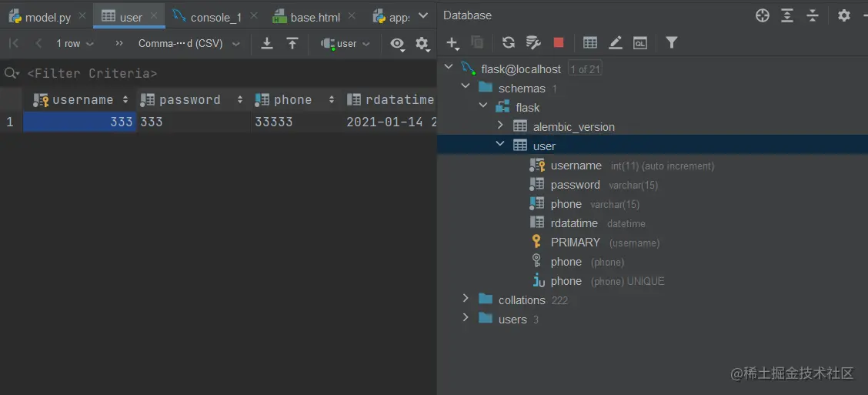Go to previous page of rows
Viewport: 868px width, 395px height.
pyautogui.click(x=38, y=43)
